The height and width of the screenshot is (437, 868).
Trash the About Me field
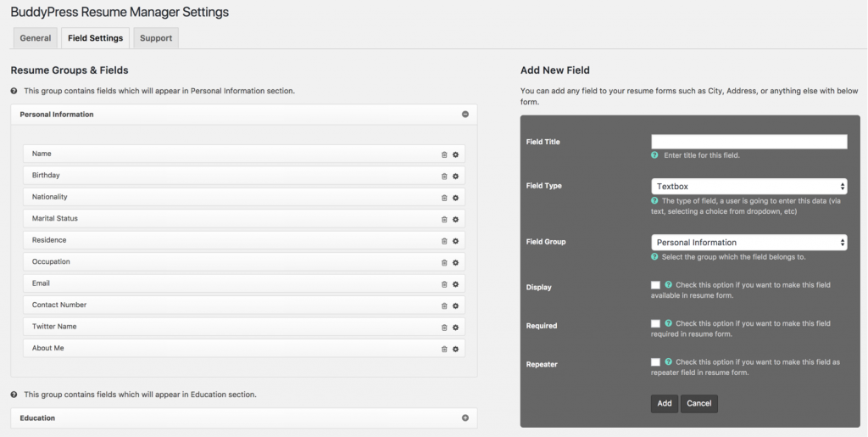click(444, 350)
